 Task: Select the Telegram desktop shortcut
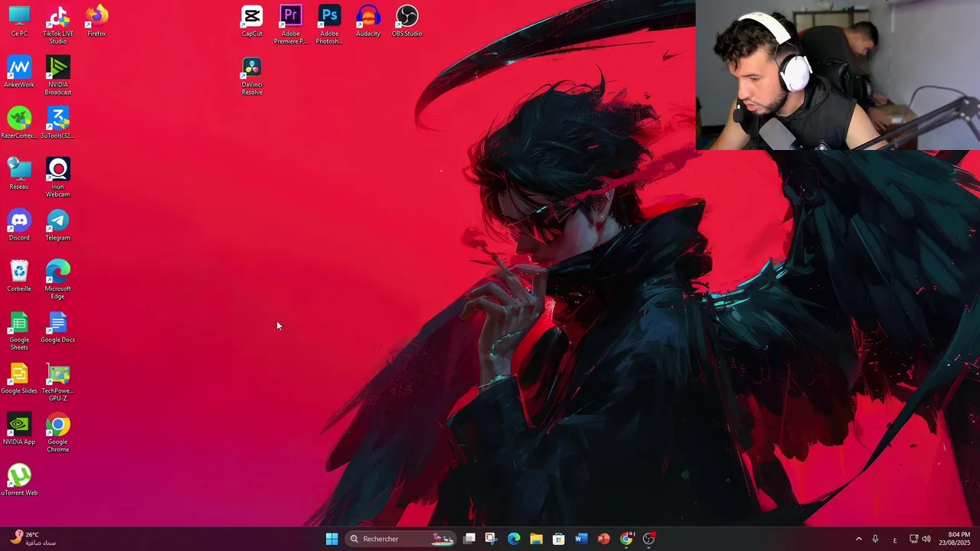(x=58, y=225)
